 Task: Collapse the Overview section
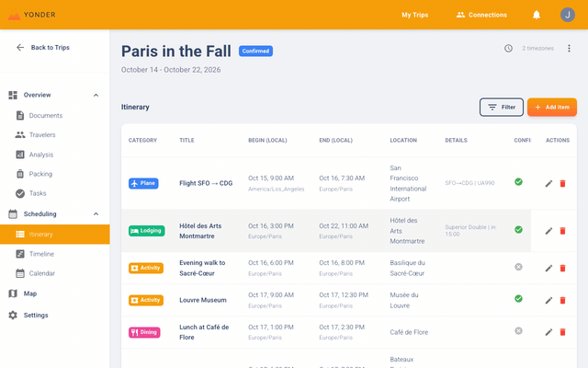click(x=96, y=95)
